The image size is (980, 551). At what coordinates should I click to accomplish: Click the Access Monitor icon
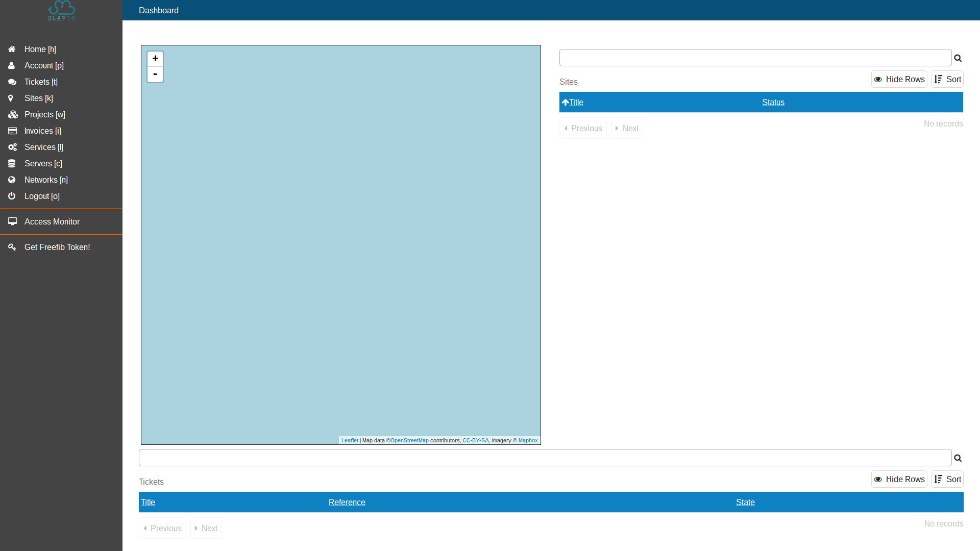tap(12, 221)
